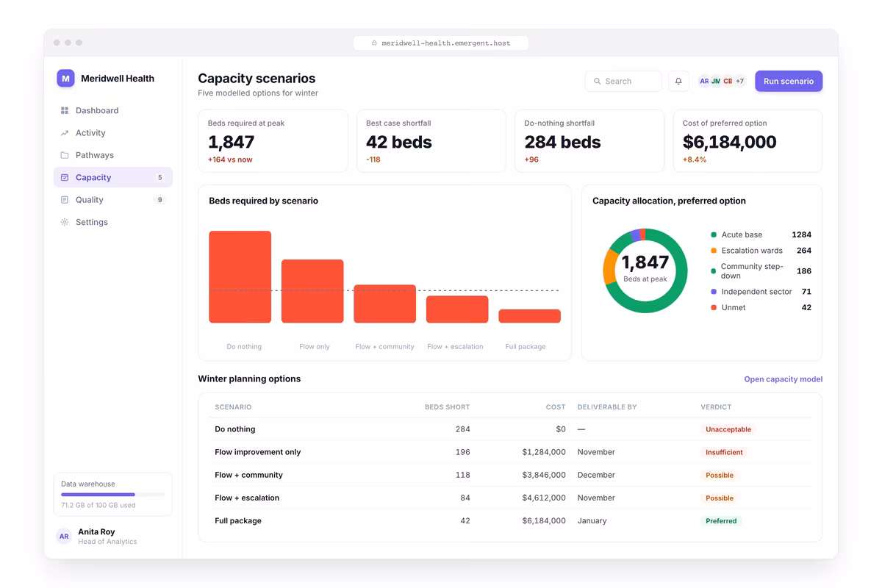Open Settings from the sidebar

coord(113,222)
